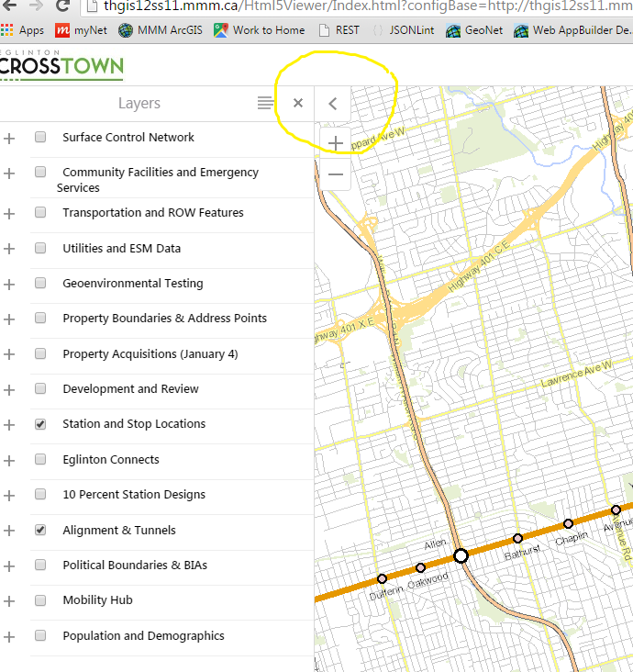The image size is (633, 672).
Task: Open the Web AppBuilder bookmark
Action: click(572, 30)
